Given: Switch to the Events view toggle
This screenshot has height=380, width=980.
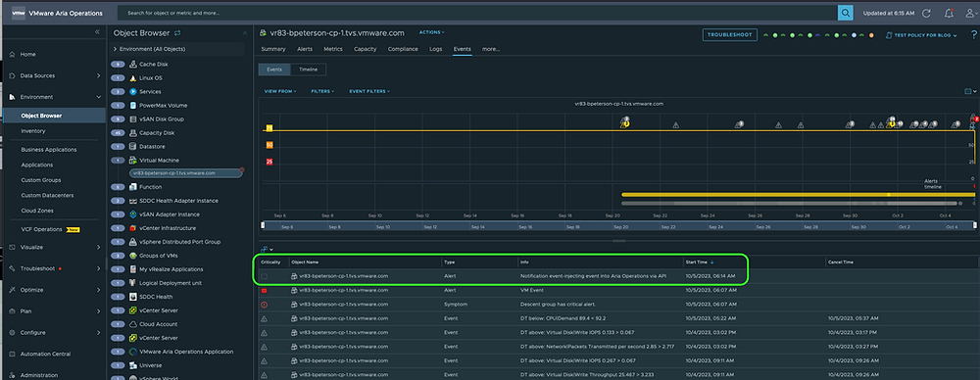Looking at the screenshot, I should pos(274,70).
